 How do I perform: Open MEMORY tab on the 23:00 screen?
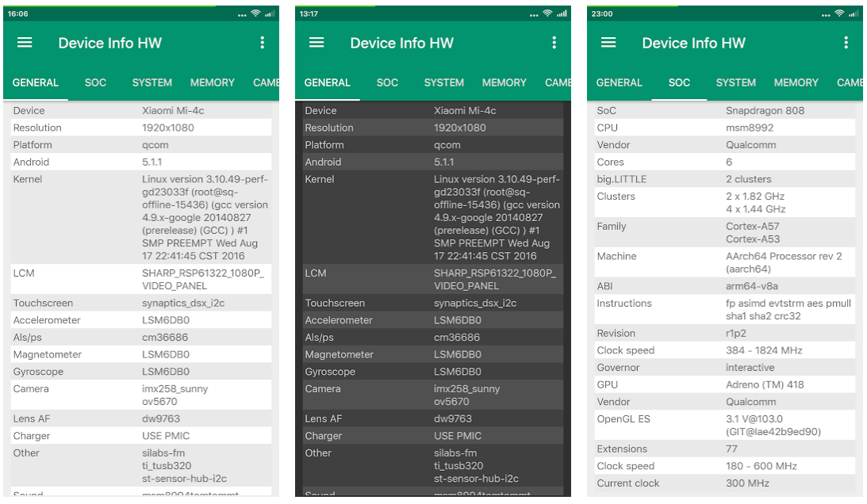pos(796,82)
